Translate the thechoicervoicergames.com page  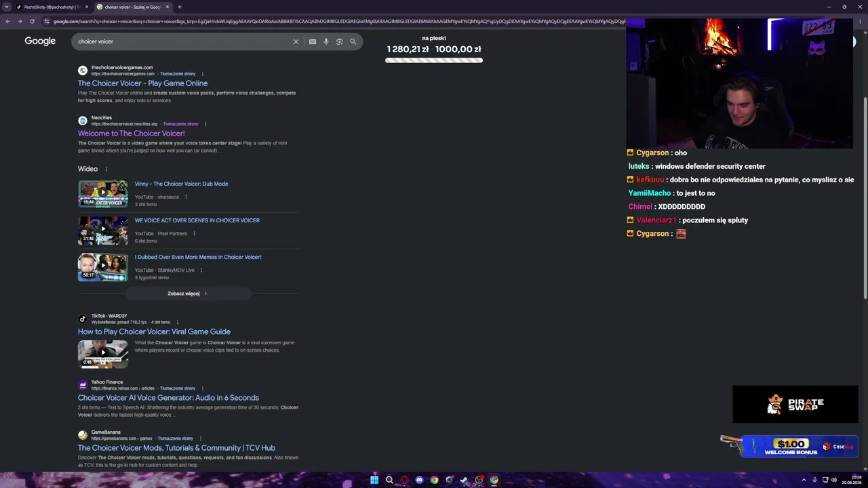[x=178, y=74]
